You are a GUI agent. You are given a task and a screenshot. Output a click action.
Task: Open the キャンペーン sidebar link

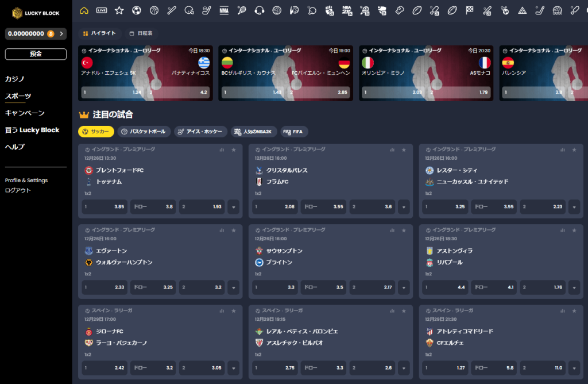click(25, 113)
